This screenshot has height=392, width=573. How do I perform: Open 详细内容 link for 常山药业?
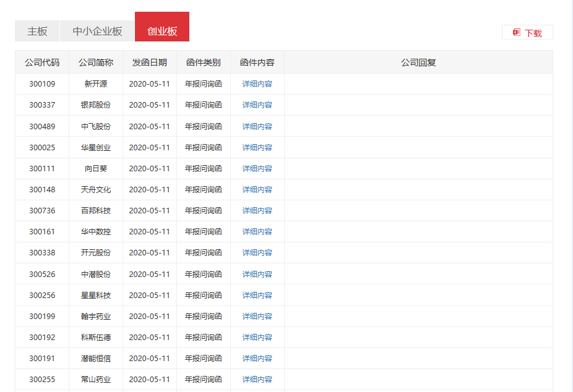(x=257, y=380)
